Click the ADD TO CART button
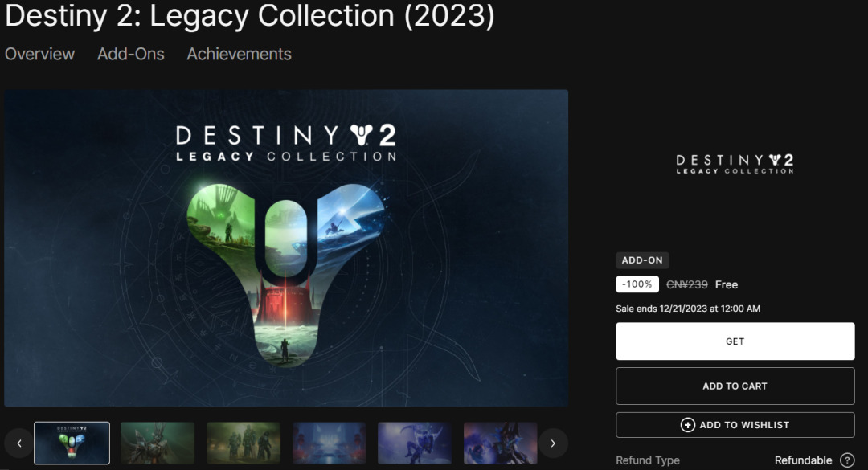 (735, 386)
